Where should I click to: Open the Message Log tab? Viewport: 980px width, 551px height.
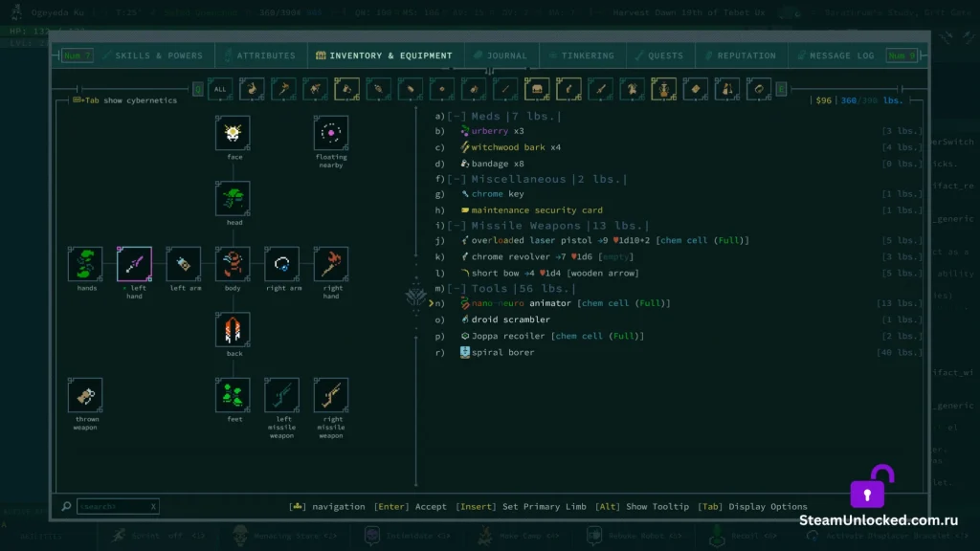[835, 55]
